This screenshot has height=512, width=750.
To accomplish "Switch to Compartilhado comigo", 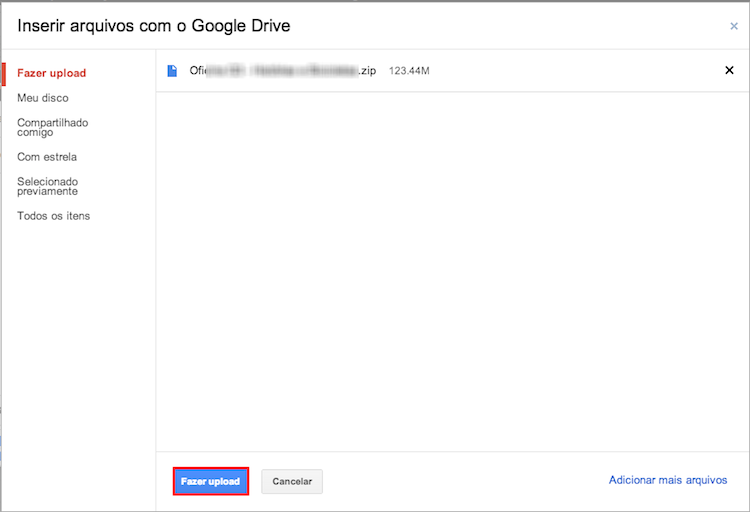I will (x=53, y=127).
